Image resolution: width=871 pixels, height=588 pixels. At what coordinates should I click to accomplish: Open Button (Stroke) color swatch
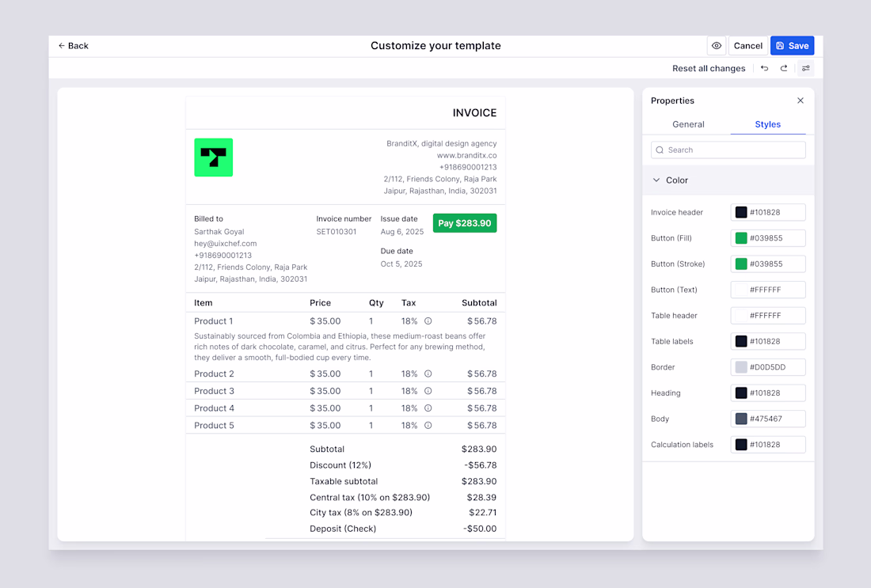(x=741, y=264)
